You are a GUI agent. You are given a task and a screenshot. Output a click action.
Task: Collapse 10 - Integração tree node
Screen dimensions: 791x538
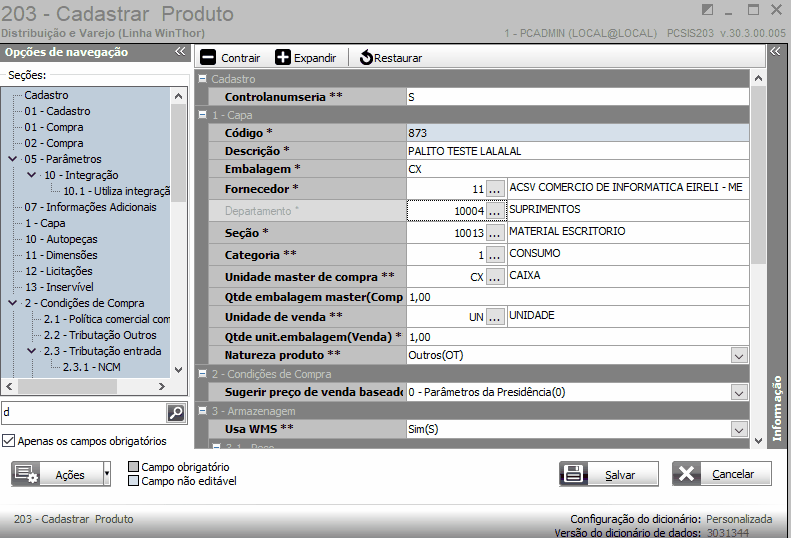point(31,175)
